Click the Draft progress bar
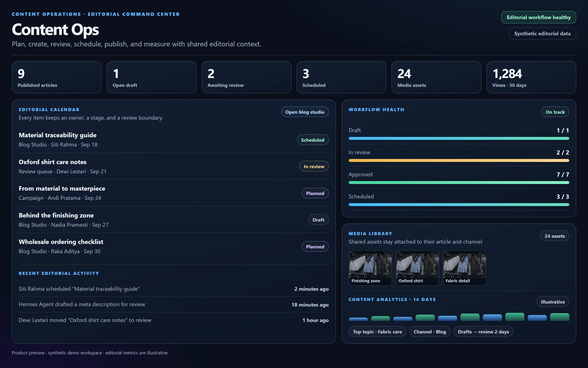Screen dimensions: 588x368 [x=459, y=138]
